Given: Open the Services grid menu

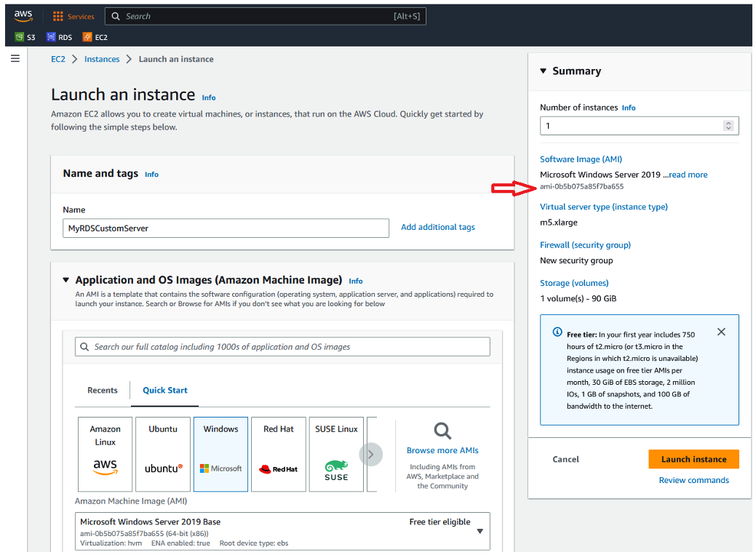Looking at the screenshot, I should click(x=58, y=17).
